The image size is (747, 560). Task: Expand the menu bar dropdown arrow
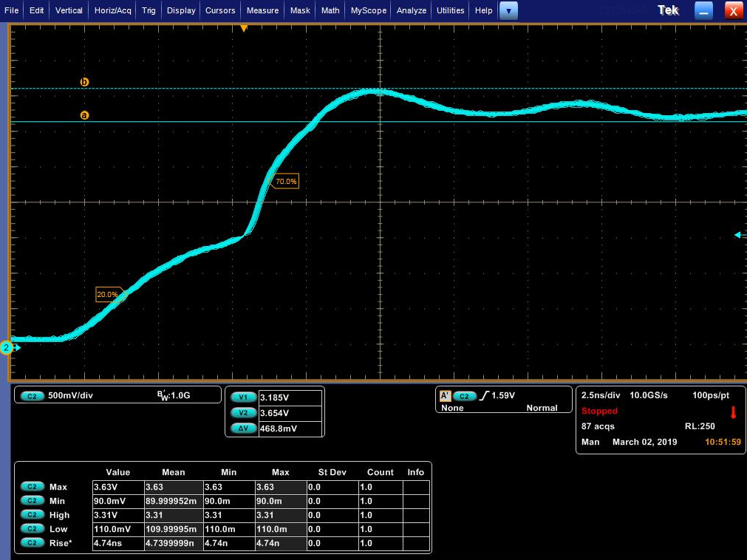508,10
